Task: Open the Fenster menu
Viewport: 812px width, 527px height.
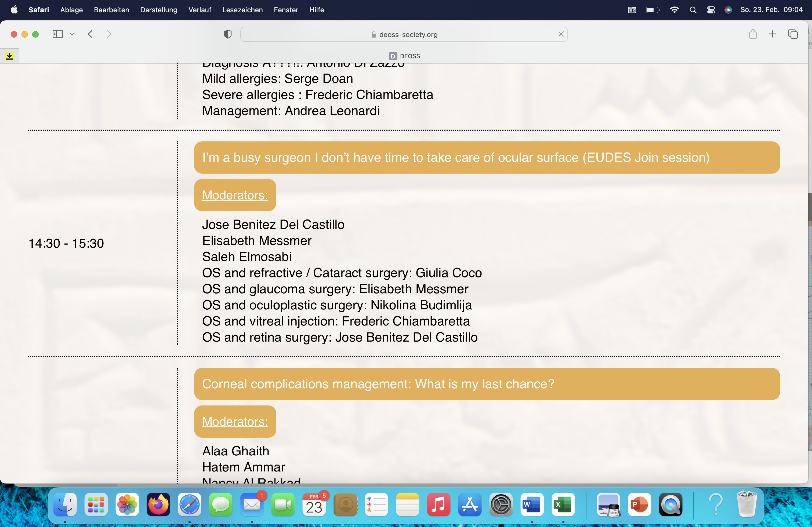Action: click(x=286, y=10)
